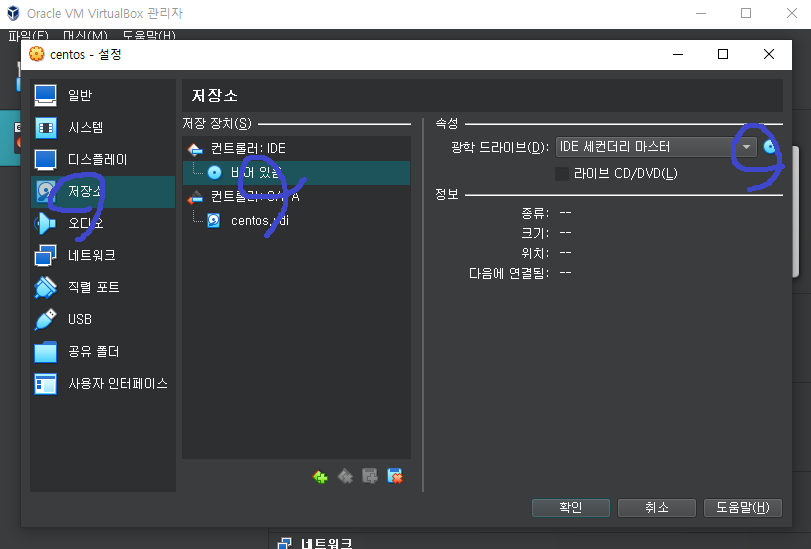Click the add storage controller icon
Screen dimensions: 811x549
320,476
